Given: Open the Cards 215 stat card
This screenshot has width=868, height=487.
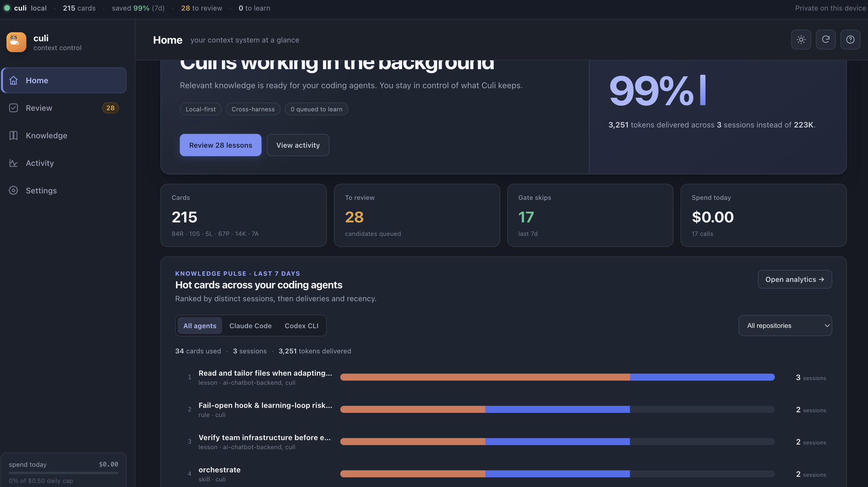Looking at the screenshot, I should point(244,215).
